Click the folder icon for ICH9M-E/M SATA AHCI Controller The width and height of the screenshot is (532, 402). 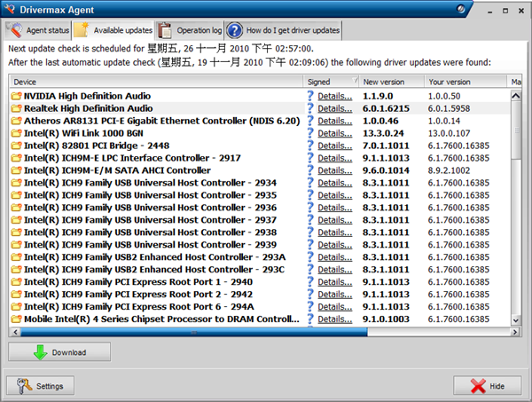(x=16, y=170)
